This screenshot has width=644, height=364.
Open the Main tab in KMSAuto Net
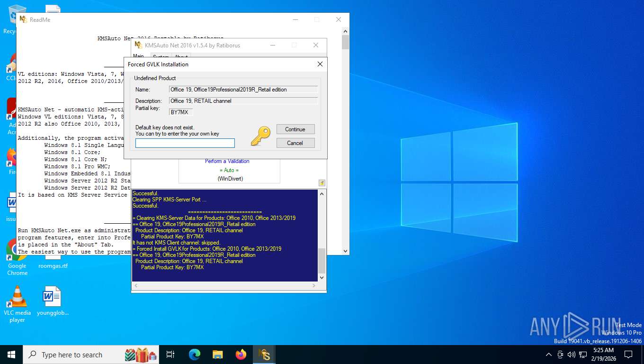coord(138,56)
